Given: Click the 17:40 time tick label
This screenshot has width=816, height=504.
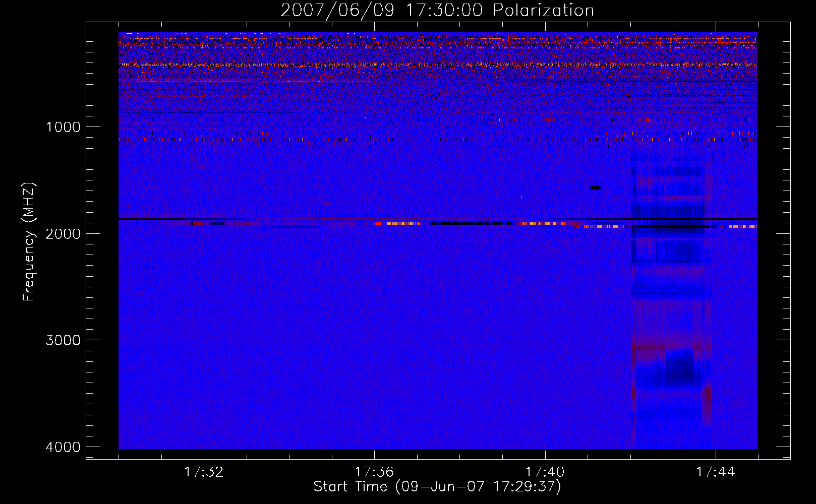Looking at the screenshot, I should 545,472.
